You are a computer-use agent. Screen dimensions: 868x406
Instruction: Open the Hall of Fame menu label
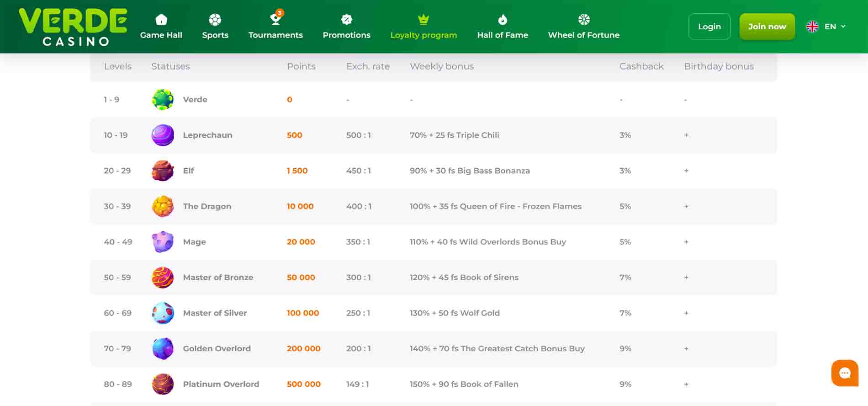point(503,35)
